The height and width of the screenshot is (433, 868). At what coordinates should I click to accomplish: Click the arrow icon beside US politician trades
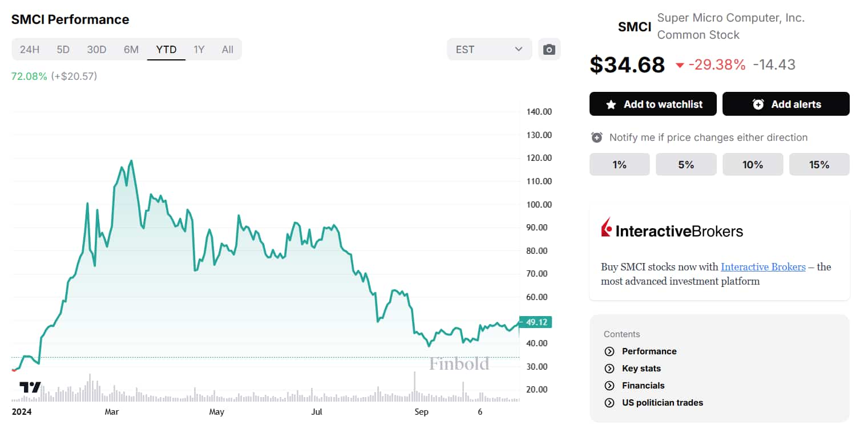(x=609, y=403)
